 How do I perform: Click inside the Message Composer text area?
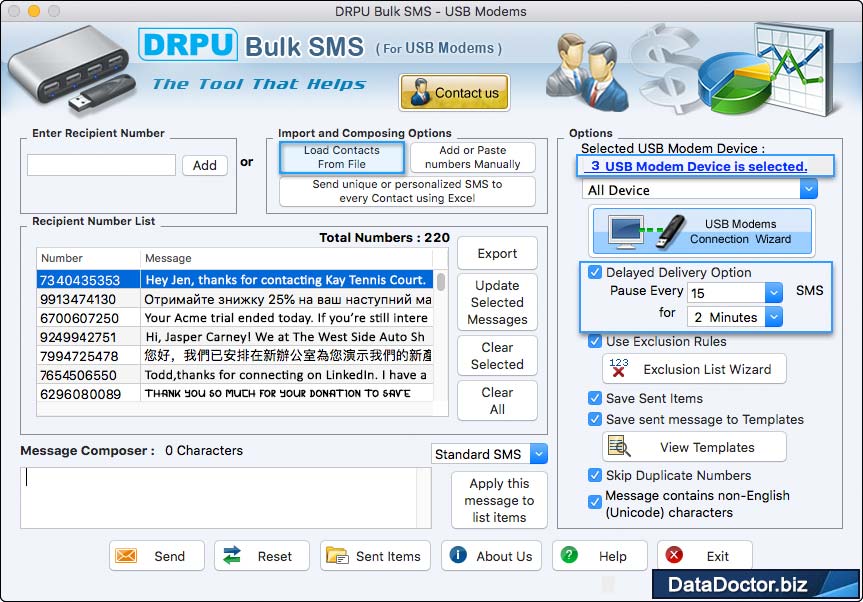click(x=219, y=498)
